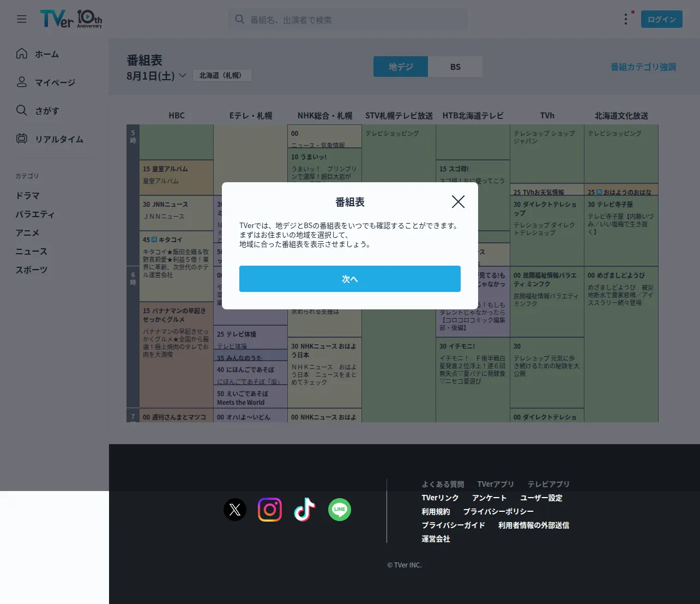Open TVerアプリ footer link

[496, 484]
